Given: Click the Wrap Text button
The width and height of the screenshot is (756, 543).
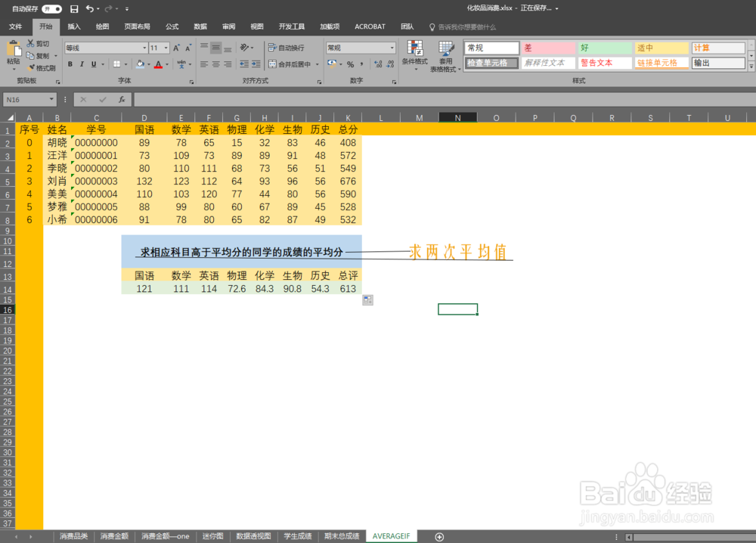Looking at the screenshot, I should click(287, 48).
